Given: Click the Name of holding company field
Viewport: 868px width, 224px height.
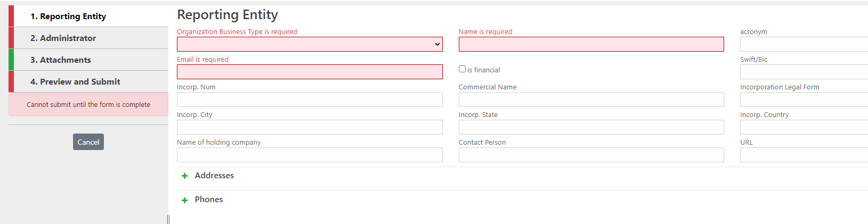Looking at the screenshot, I should click(310, 155).
